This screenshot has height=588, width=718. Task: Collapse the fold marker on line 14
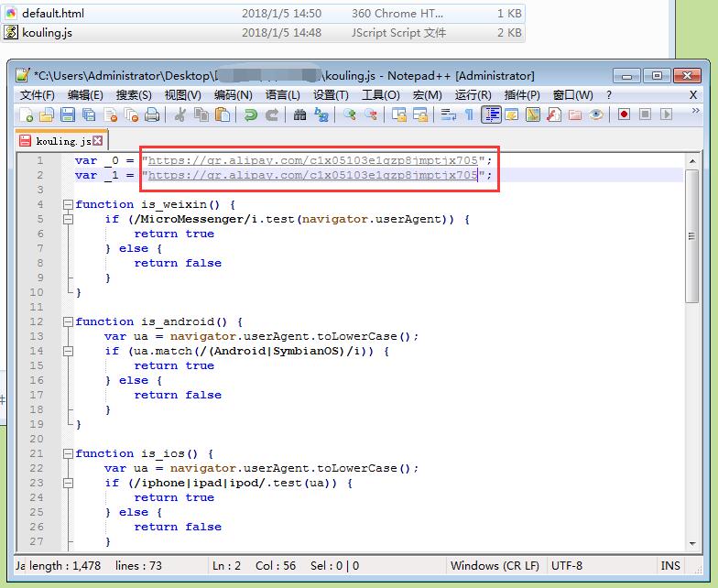tap(68, 351)
